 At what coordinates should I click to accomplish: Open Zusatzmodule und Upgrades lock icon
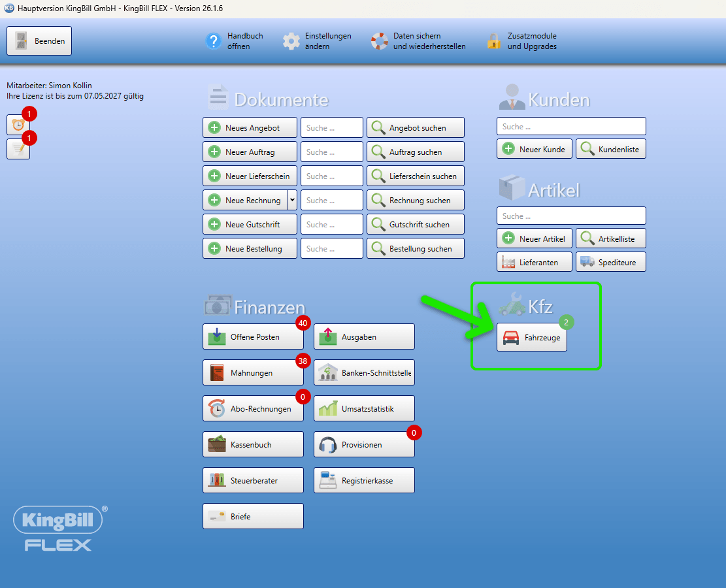pyautogui.click(x=494, y=41)
